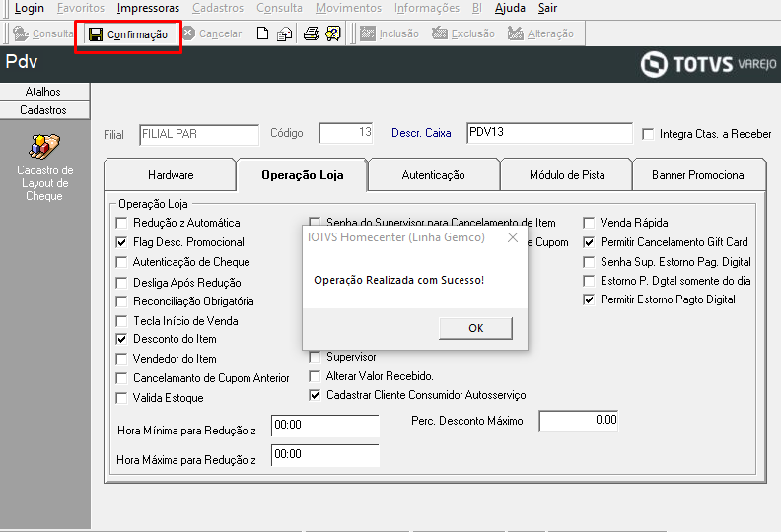781x532 pixels.
Task: Open the Banner Promocional tab
Action: [x=699, y=175]
